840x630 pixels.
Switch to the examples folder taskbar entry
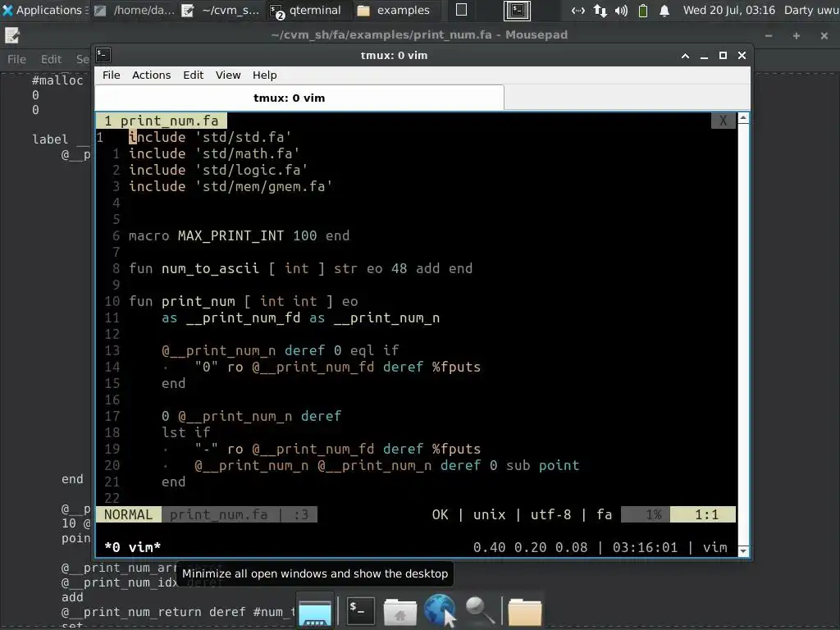395,10
